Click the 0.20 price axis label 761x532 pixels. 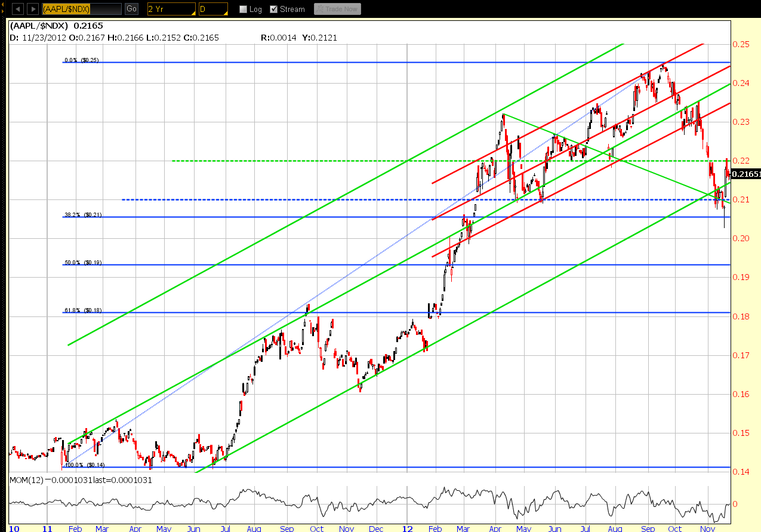(x=742, y=238)
